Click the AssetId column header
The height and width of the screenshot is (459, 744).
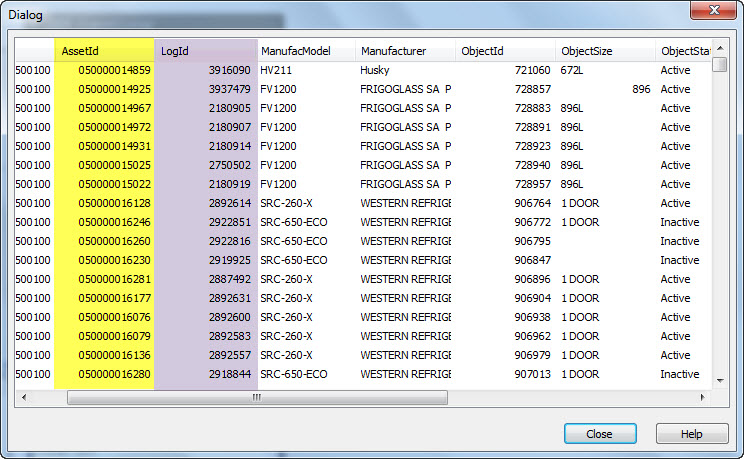104,51
